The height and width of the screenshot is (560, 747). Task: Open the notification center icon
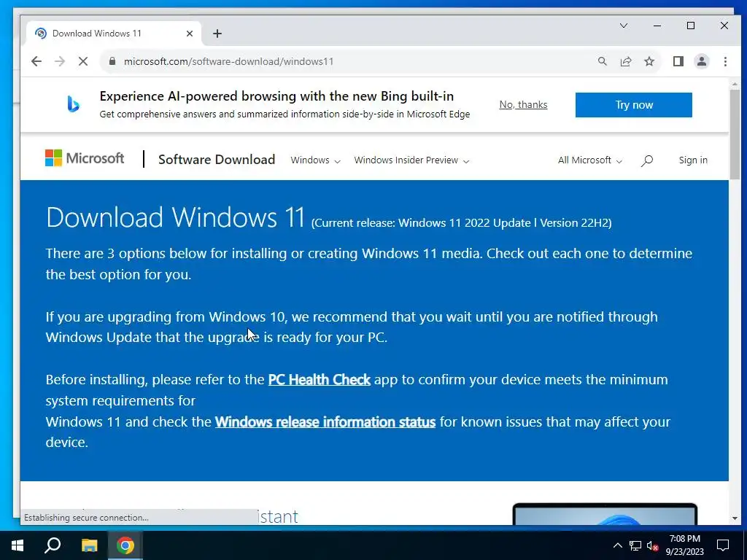[723, 545]
